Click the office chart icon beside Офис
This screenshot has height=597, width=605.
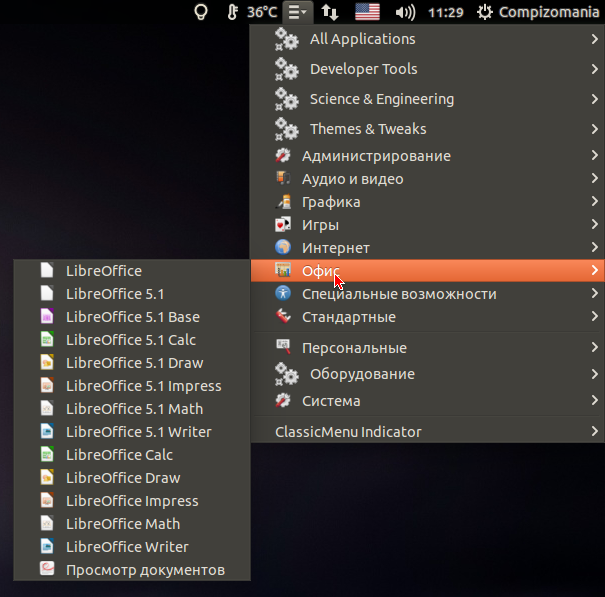[x=283, y=270]
